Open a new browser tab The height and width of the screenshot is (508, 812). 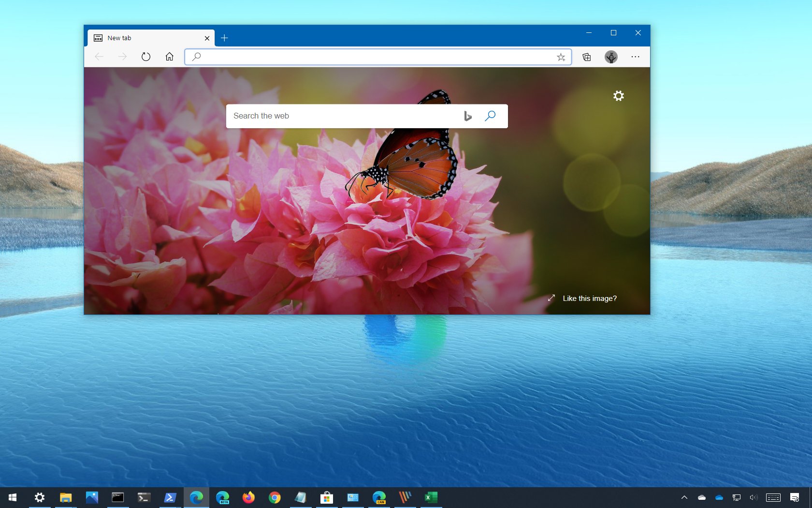click(224, 38)
